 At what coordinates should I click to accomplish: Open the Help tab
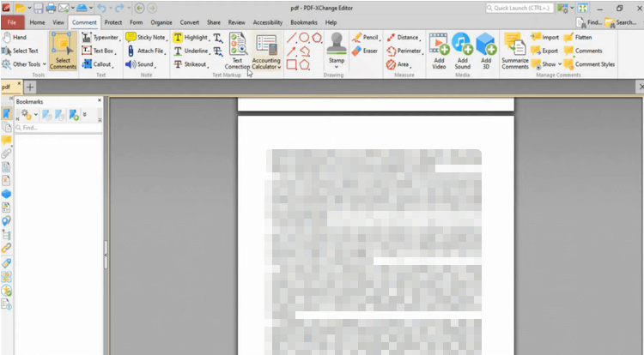coord(331,22)
